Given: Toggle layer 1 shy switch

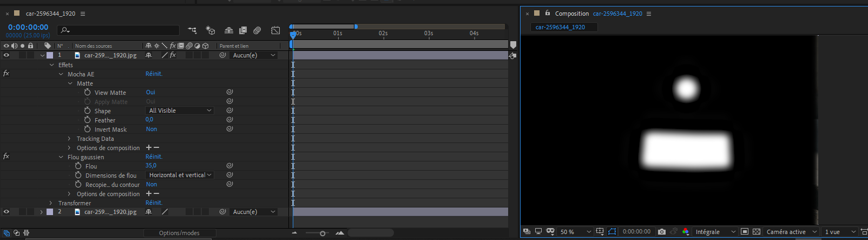Looking at the screenshot, I should click(x=149, y=55).
